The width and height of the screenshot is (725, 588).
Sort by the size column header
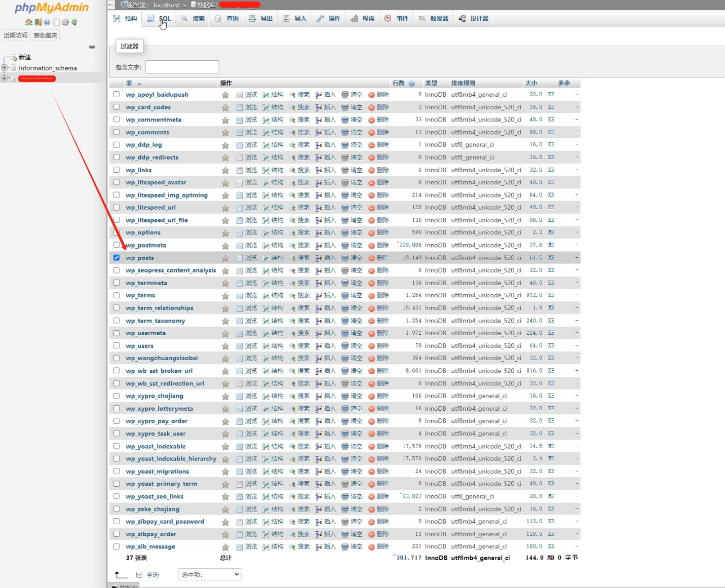coord(531,83)
